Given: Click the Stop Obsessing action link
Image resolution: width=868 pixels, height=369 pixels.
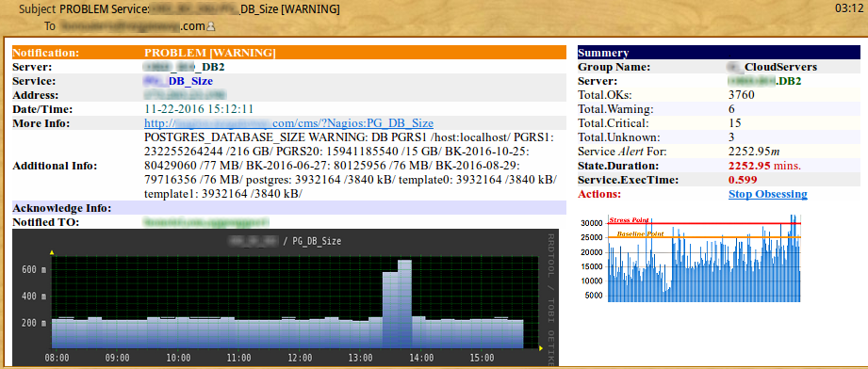Looking at the screenshot, I should [x=768, y=194].
